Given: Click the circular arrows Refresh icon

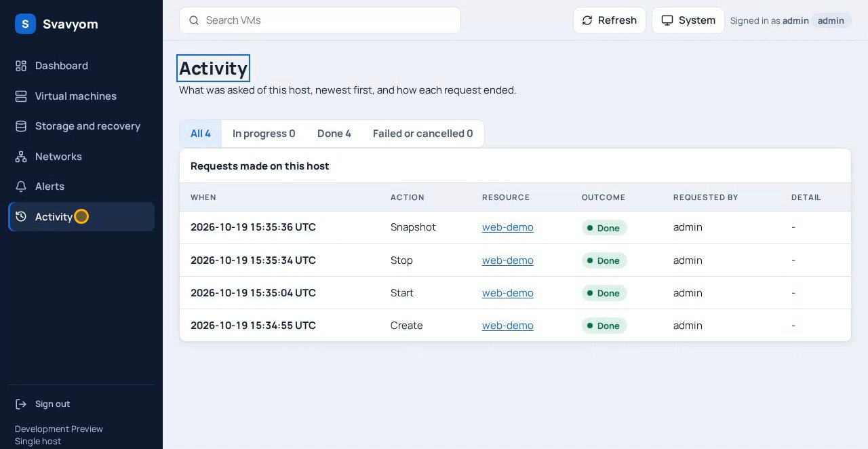Looking at the screenshot, I should [x=587, y=20].
